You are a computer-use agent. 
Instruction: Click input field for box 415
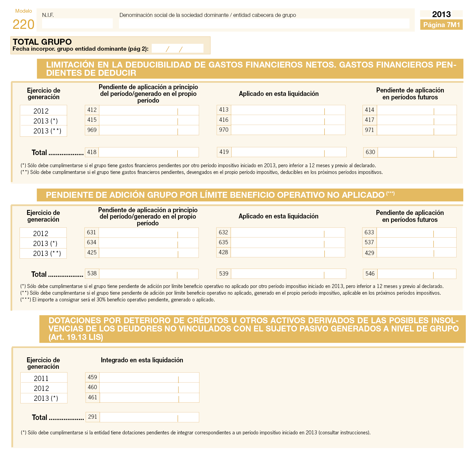[149, 120]
